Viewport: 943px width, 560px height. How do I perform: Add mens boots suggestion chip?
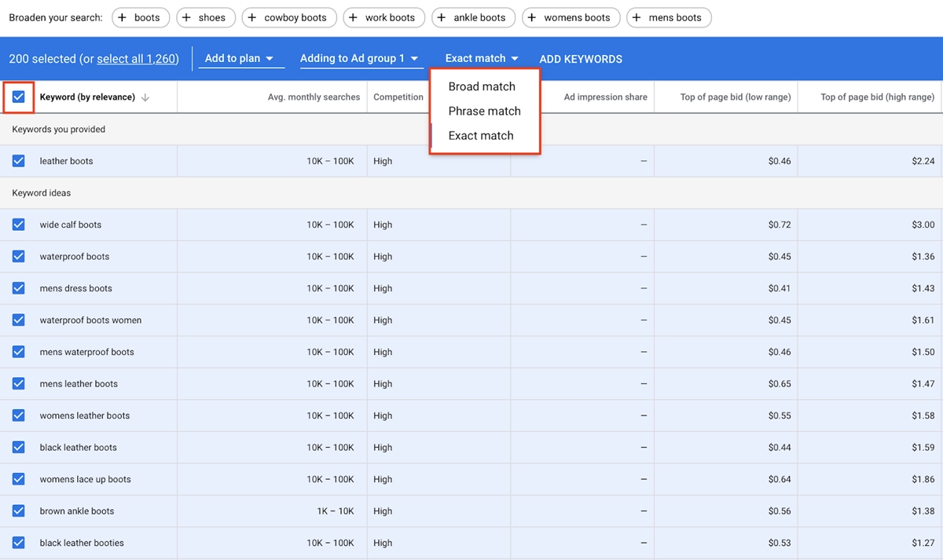(669, 17)
